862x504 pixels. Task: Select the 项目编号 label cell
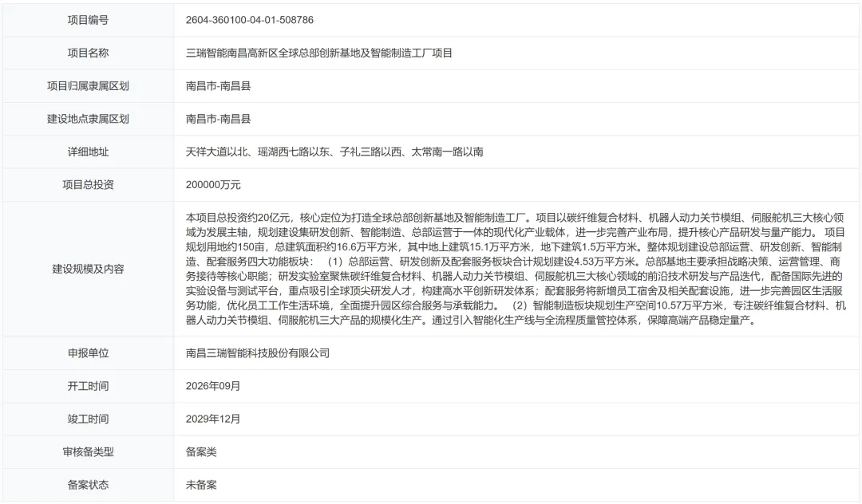tap(88, 20)
